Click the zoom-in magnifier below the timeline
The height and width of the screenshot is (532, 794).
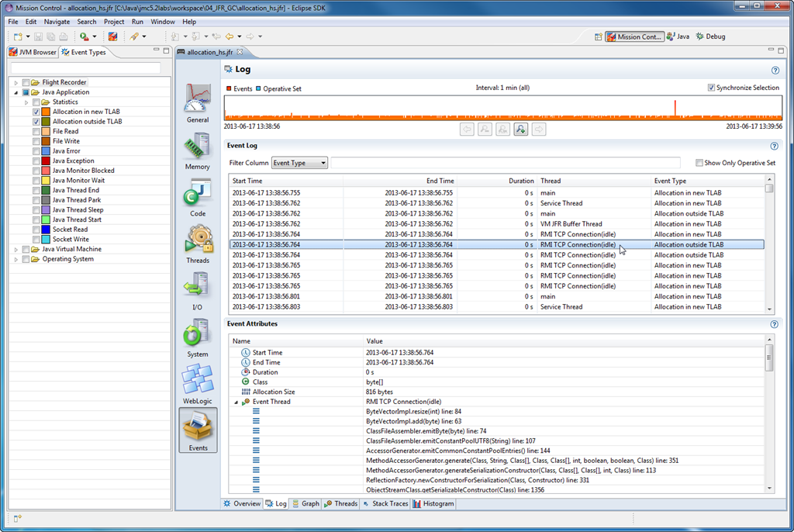pyautogui.click(x=520, y=129)
